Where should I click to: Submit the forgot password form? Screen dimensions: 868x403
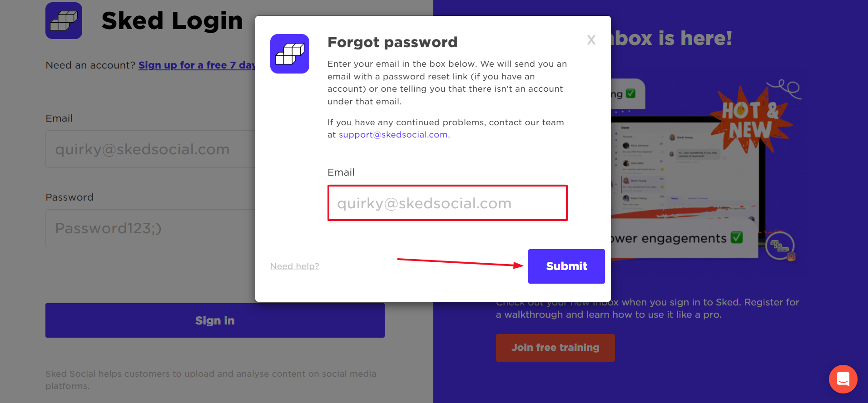[x=566, y=266]
